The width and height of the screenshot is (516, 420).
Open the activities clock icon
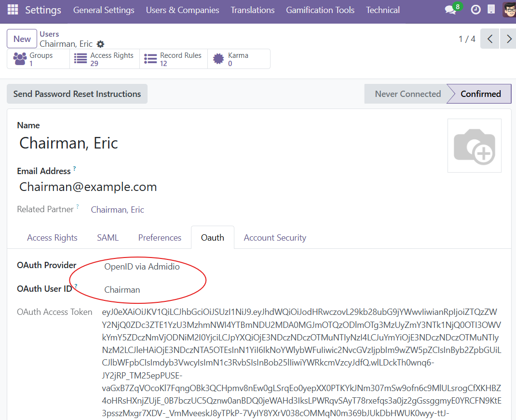click(475, 10)
